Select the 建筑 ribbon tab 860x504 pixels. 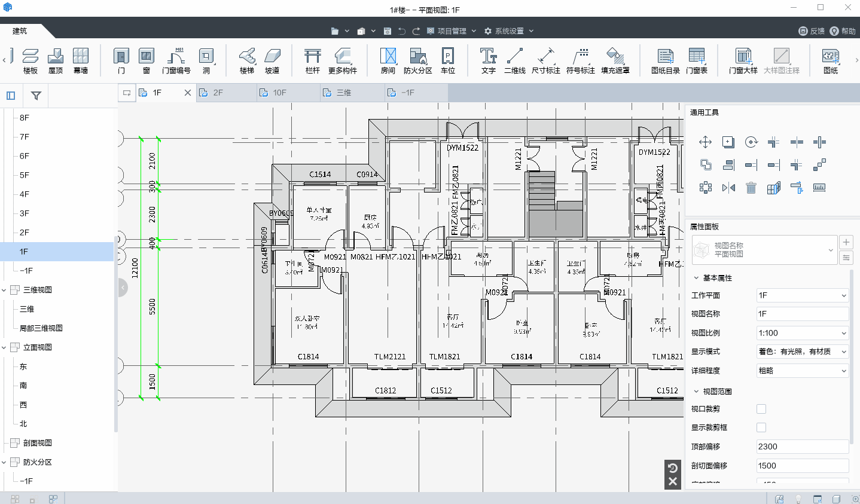coord(20,31)
